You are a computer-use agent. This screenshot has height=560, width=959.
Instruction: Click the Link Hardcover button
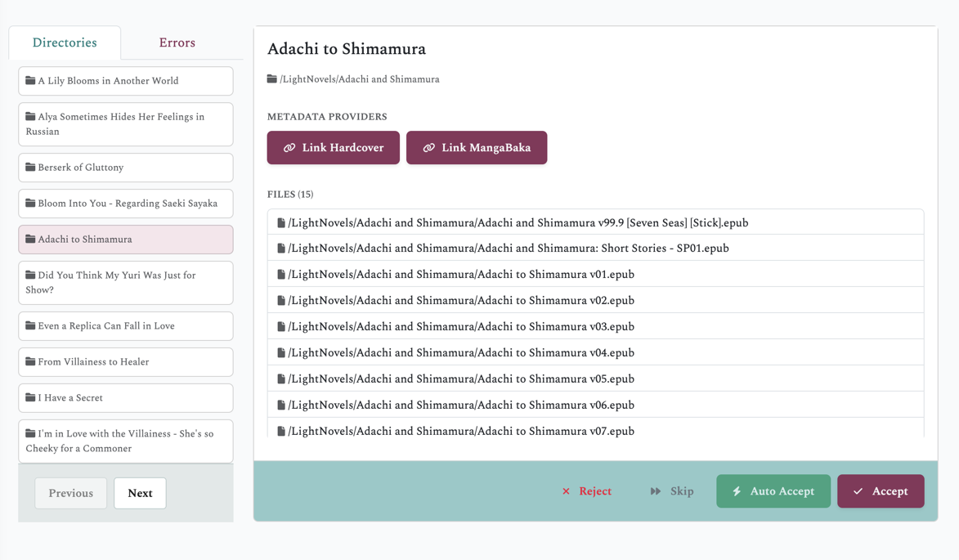[334, 147]
